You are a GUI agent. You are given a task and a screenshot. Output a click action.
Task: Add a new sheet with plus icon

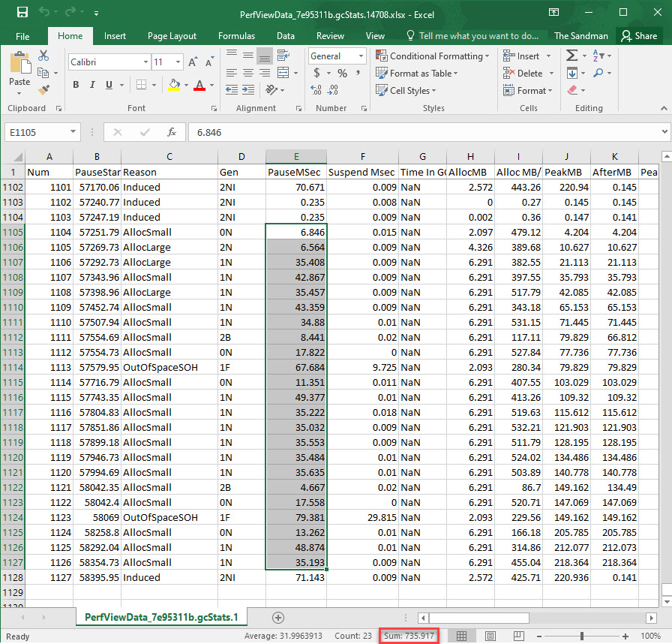click(277, 617)
